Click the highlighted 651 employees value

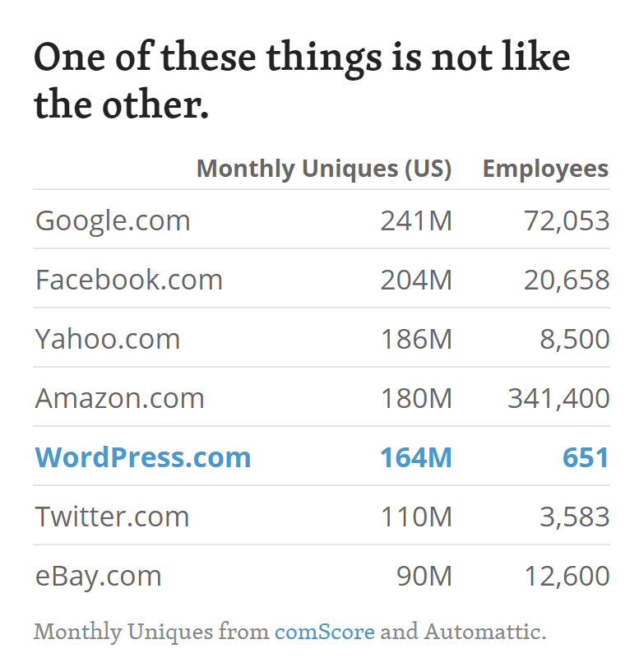point(586,457)
